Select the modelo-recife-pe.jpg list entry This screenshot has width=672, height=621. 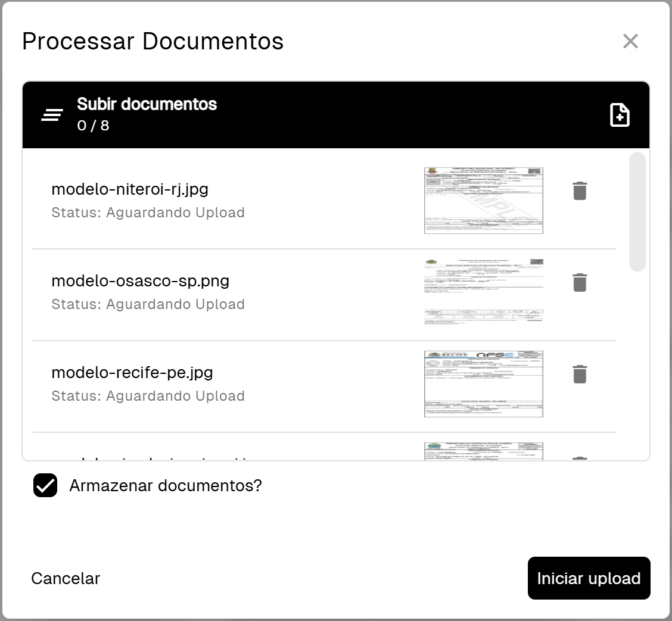tap(323, 386)
